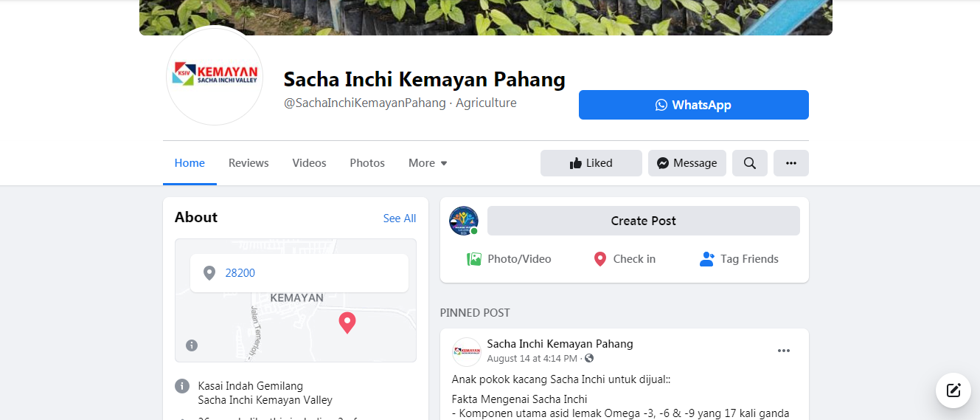
Task: Click the @SachaInchiKemayanPahang username
Action: pyautogui.click(x=365, y=103)
